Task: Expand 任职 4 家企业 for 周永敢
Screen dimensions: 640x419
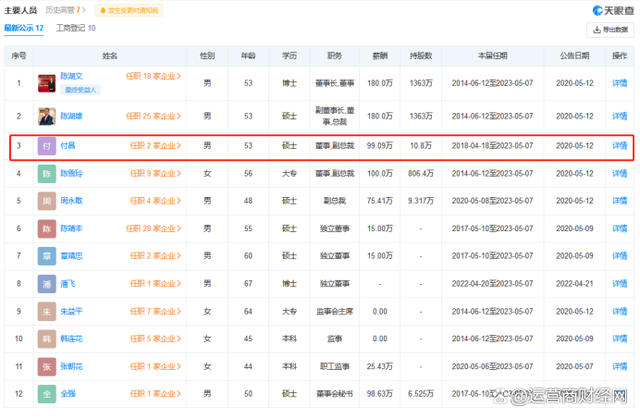Action: [x=156, y=201]
